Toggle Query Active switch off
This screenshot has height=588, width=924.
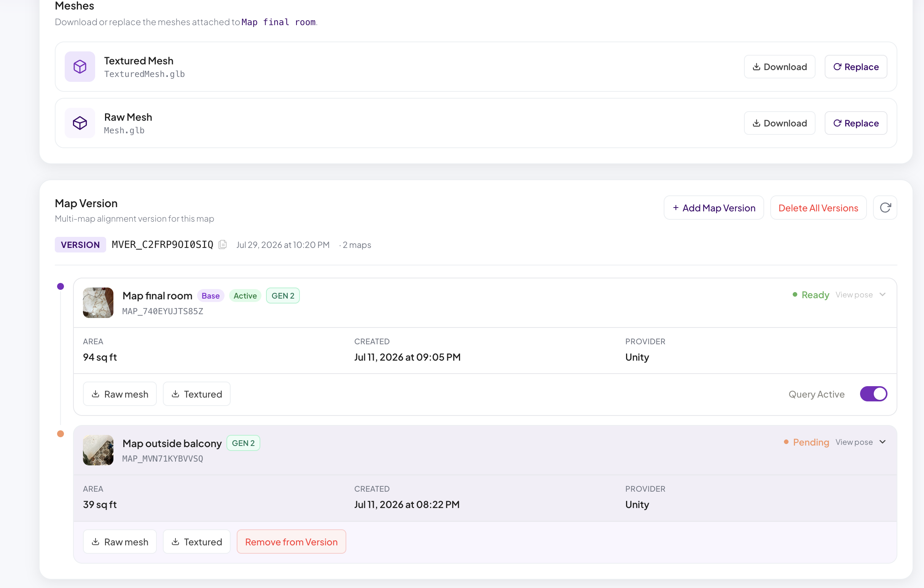coord(873,394)
